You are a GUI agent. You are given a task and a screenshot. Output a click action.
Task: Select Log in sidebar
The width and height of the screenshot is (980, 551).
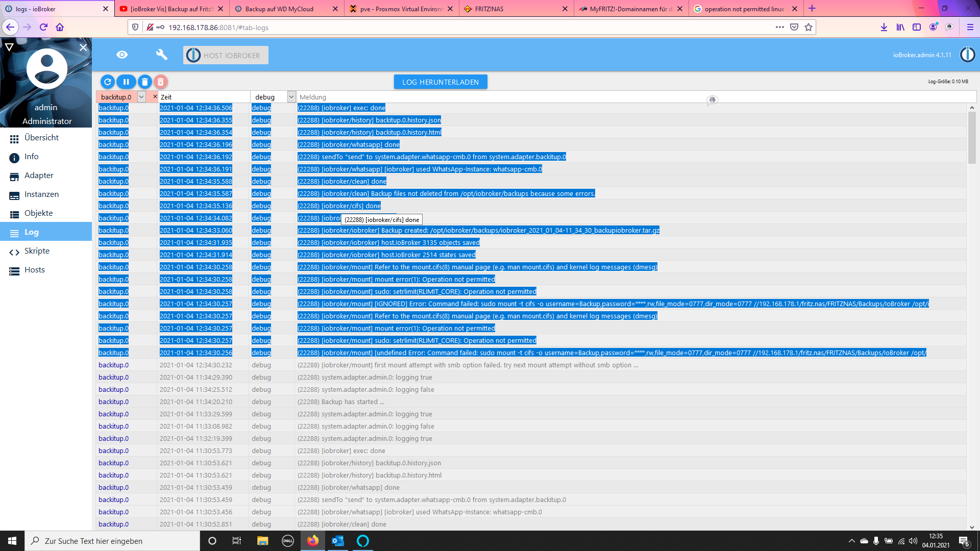point(46,232)
